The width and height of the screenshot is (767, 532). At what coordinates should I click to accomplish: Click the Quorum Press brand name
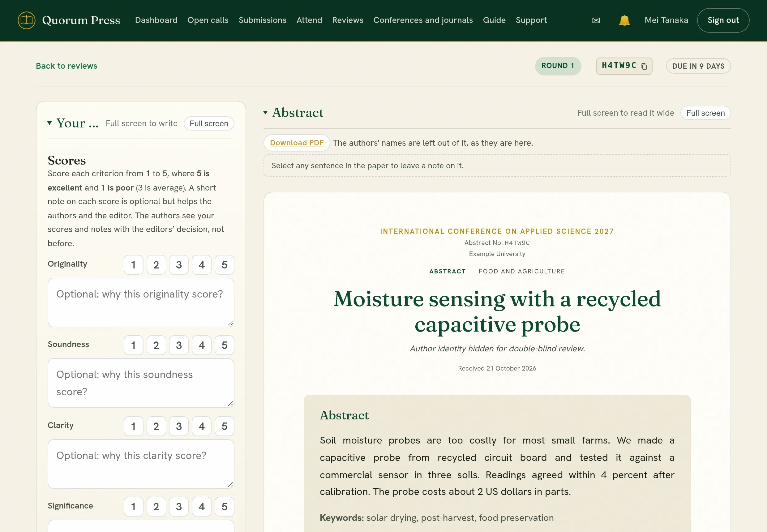pyautogui.click(x=81, y=20)
